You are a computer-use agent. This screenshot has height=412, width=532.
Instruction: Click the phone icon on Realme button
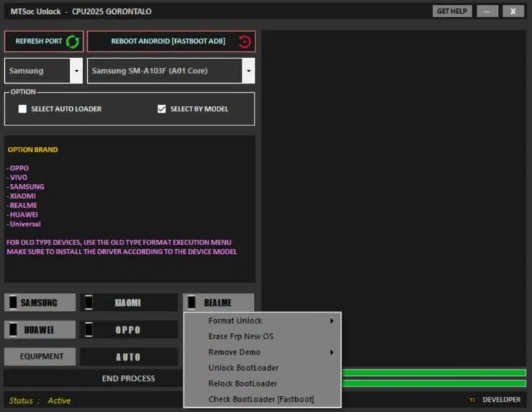(x=192, y=303)
